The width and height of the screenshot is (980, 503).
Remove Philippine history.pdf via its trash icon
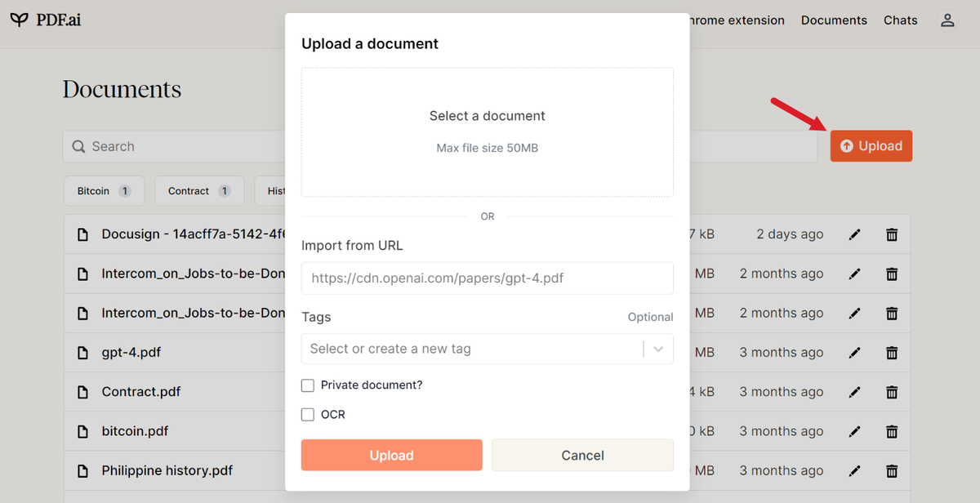(x=891, y=470)
